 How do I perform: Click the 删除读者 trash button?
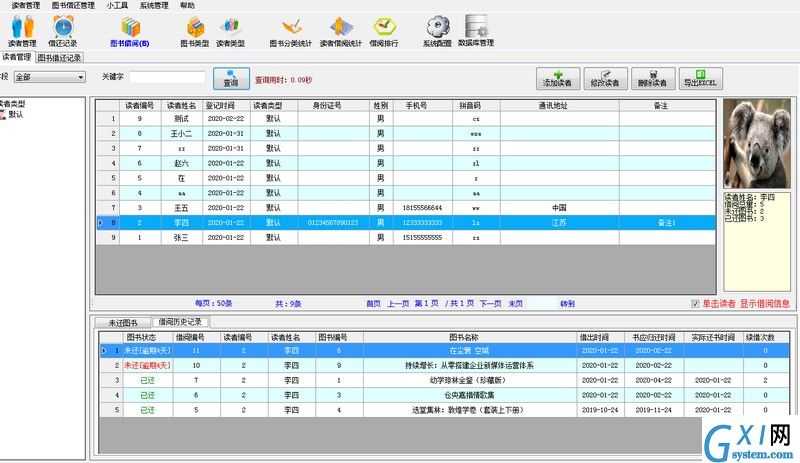pyautogui.click(x=653, y=79)
